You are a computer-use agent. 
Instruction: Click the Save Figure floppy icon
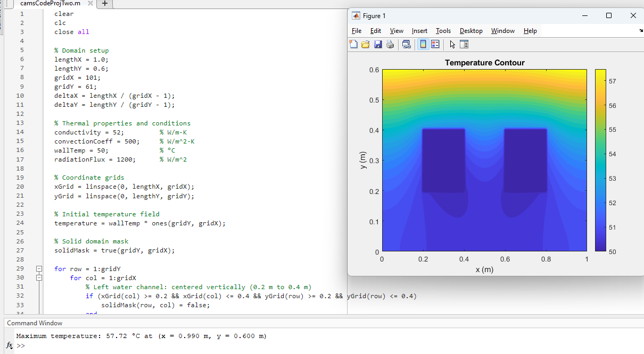(x=378, y=45)
